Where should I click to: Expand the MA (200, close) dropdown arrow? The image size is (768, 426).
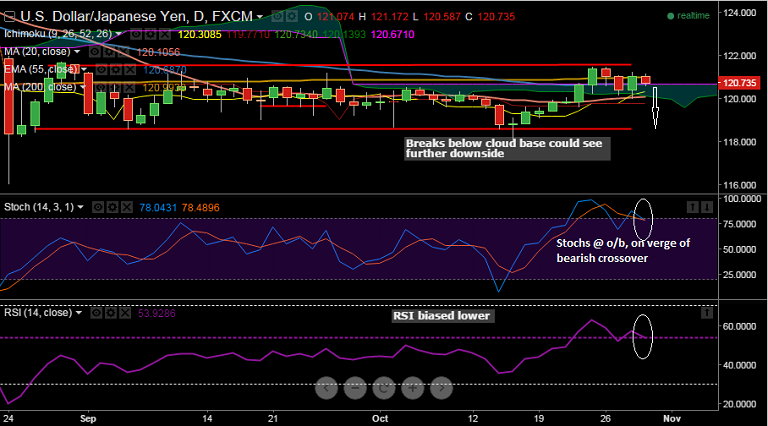point(83,87)
